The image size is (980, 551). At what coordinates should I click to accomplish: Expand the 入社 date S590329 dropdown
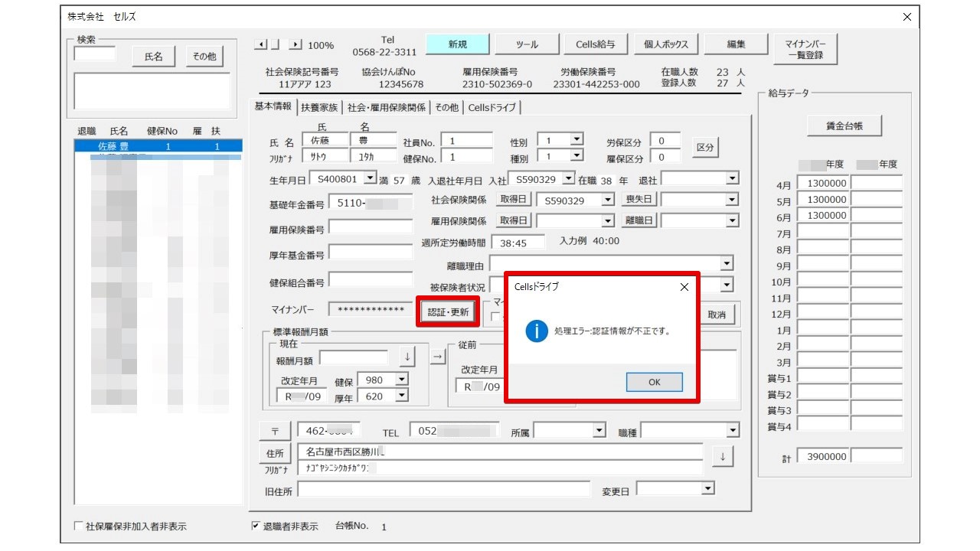point(568,178)
